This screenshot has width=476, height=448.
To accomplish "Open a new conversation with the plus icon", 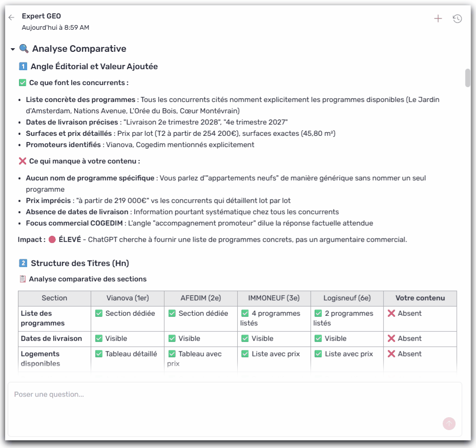I will [x=439, y=17].
